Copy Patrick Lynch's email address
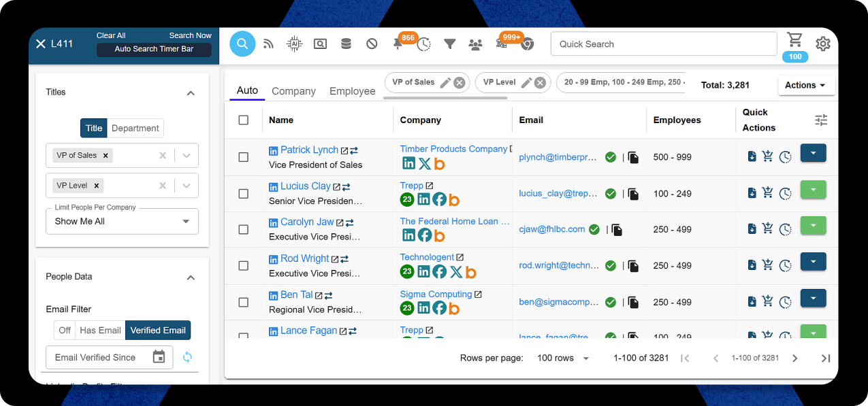 (x=633, y=157)
